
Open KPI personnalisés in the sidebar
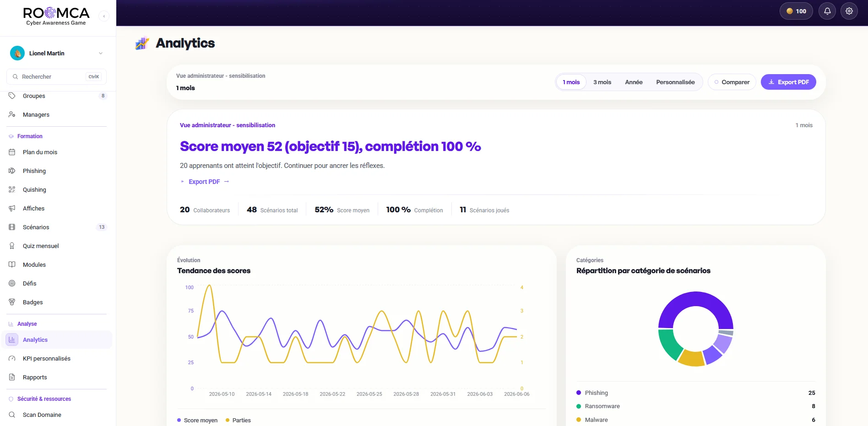[x=56, y=358]
